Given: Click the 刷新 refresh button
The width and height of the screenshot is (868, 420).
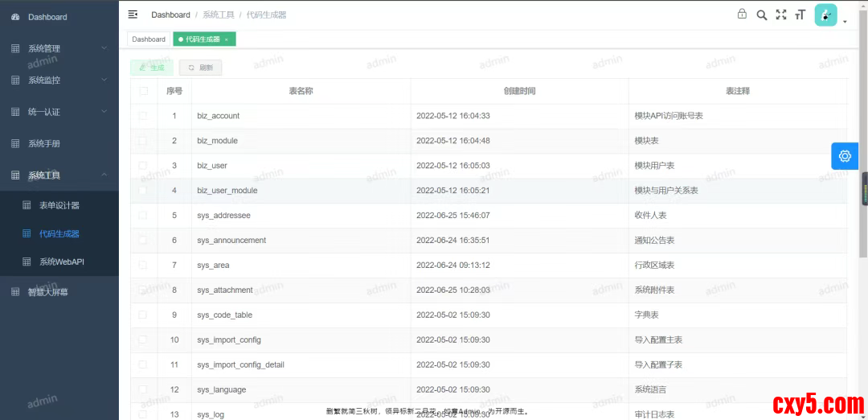Looking at the screenshot, I should (200, 68).
